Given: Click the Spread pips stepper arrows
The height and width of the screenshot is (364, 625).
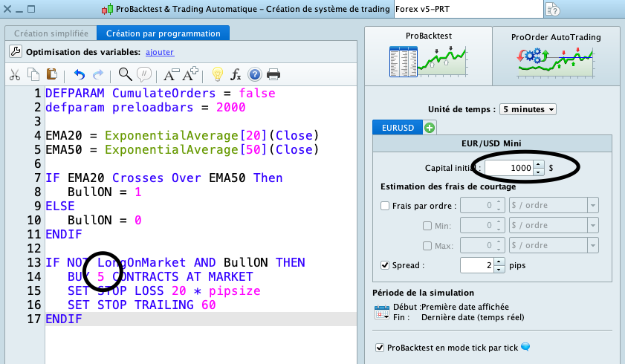Looking at the screenshot, I should click(x=499, y=265).
